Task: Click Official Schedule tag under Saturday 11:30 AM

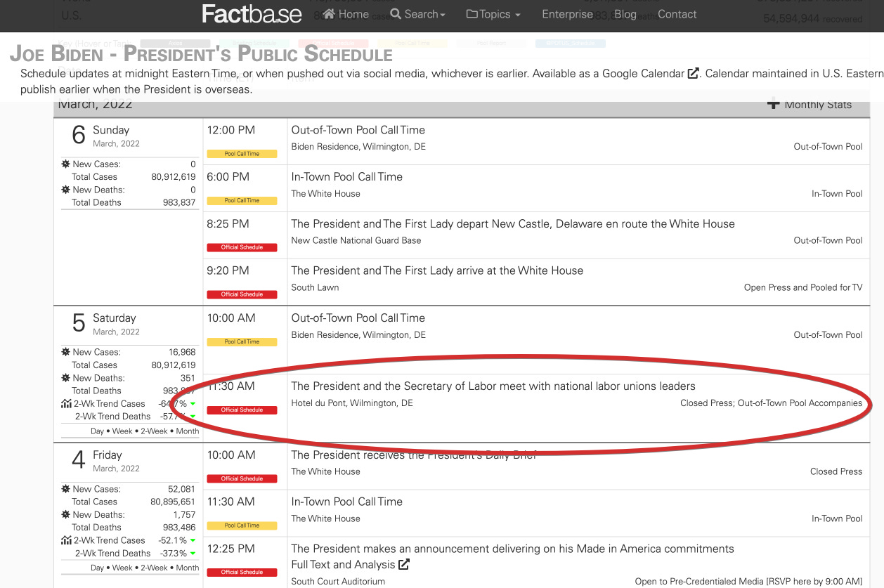Action: pyautogui.click(x=242, y=410)
